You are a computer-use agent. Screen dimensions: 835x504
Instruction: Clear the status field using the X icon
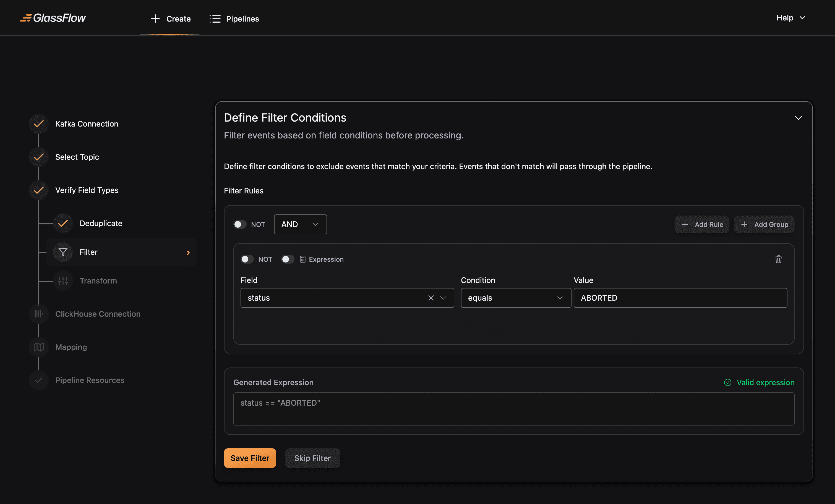(431, 298)
